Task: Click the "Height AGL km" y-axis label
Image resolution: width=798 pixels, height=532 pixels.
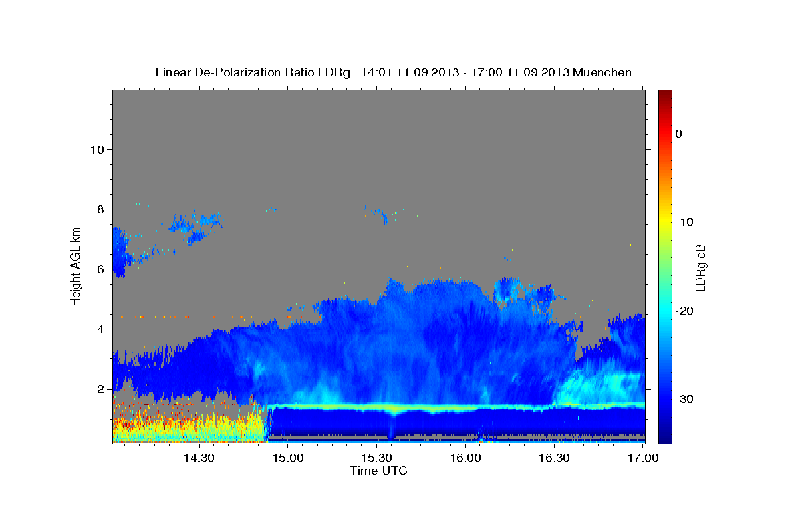Action: [76, 266]
